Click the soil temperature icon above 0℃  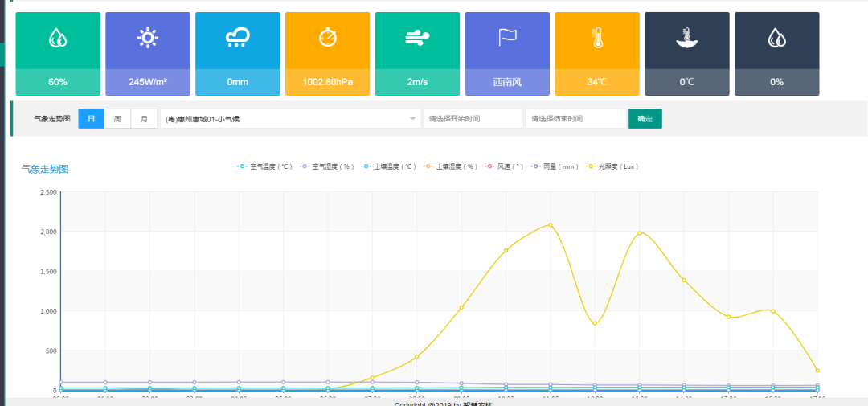687,38
